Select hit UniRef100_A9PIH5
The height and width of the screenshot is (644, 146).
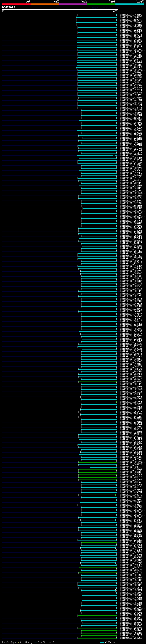131,25
